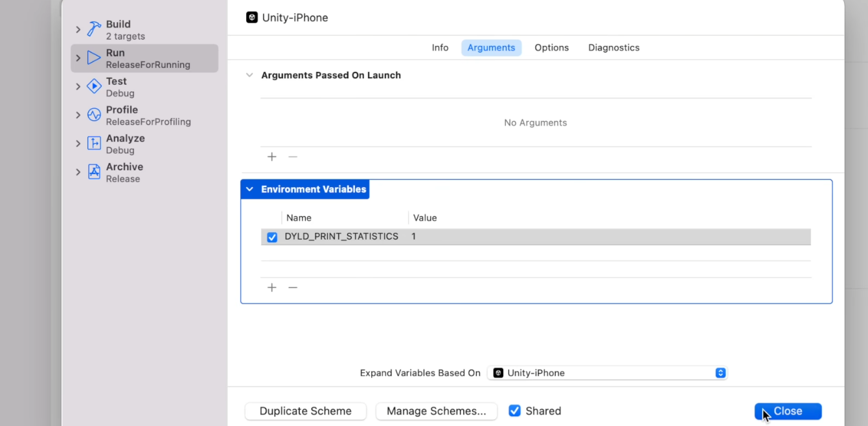
Task: Select the Run play icon
Action: click(95, 58)
